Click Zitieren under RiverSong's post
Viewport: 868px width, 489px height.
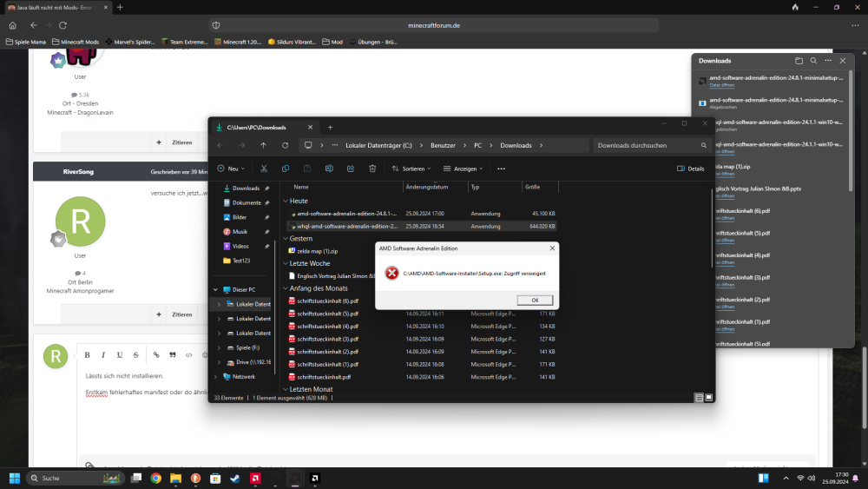click(x=181, y=314)
